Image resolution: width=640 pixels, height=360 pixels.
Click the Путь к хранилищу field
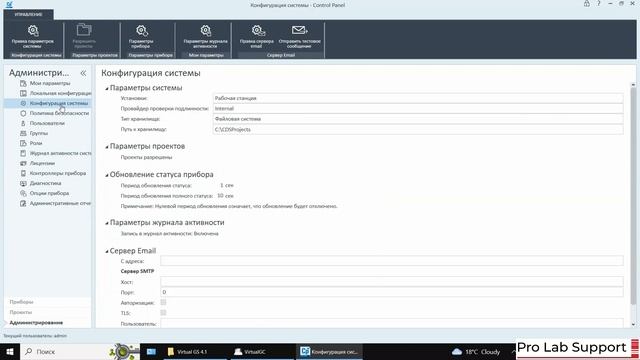418,129
